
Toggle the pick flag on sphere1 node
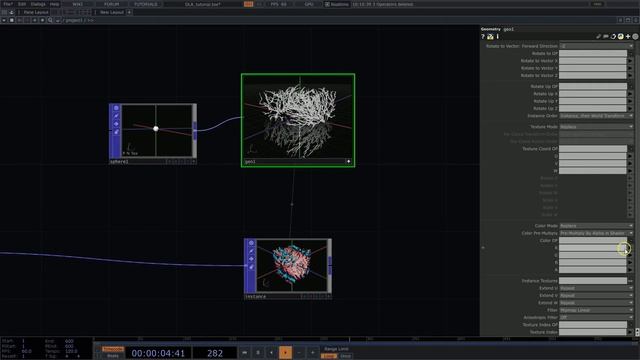tap(116, 132)
